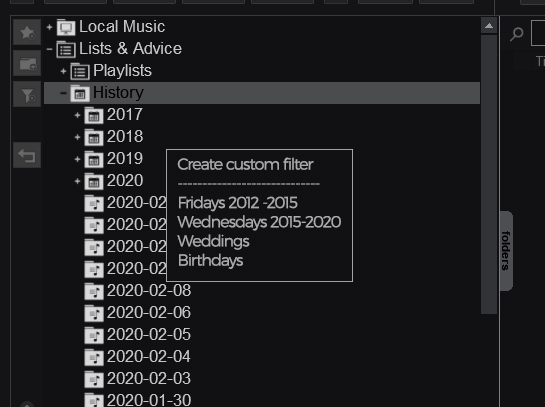The height and width of the screenshot is (407, 545).
Task: Select the 2017 history calendar icon
Action: (x=94, y=115)
